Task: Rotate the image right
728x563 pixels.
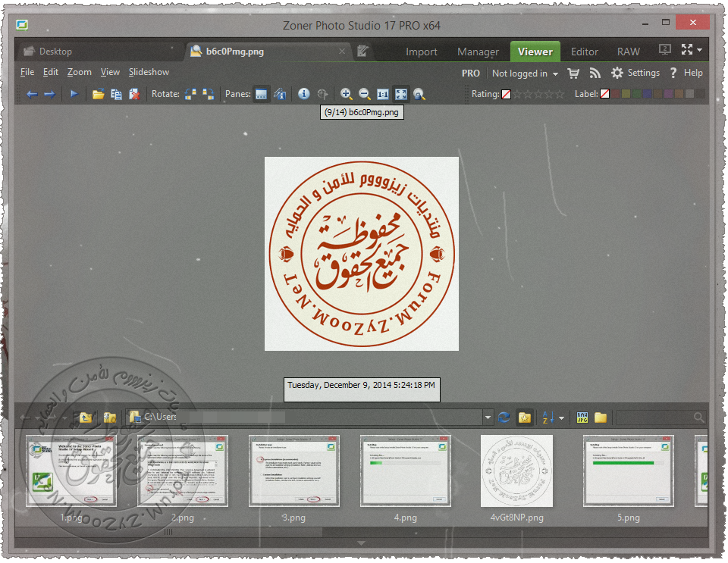Action: pyautogui.click(x=208, y=94)
